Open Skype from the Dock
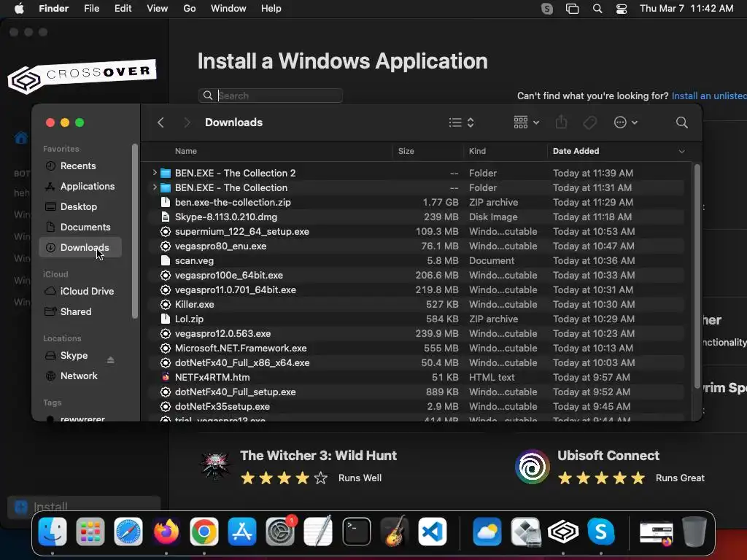This screenshot has height=560, width=747. click(601, 532)
